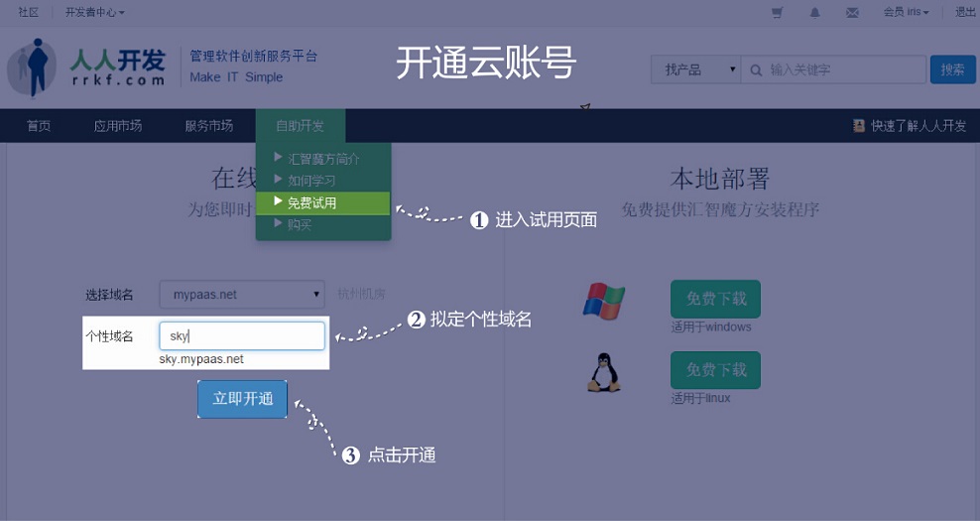Click the 个性域名 text input field

pos(242,336)
